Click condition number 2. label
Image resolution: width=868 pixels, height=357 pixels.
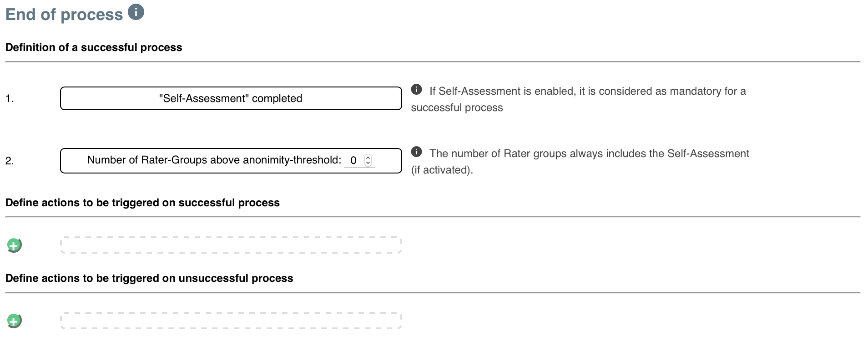10,161
